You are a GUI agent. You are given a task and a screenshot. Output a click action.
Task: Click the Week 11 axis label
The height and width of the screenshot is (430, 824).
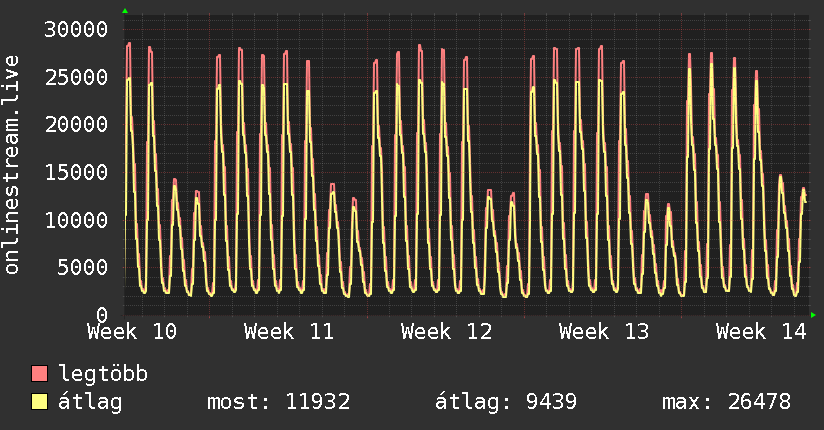tap(289, 332)
